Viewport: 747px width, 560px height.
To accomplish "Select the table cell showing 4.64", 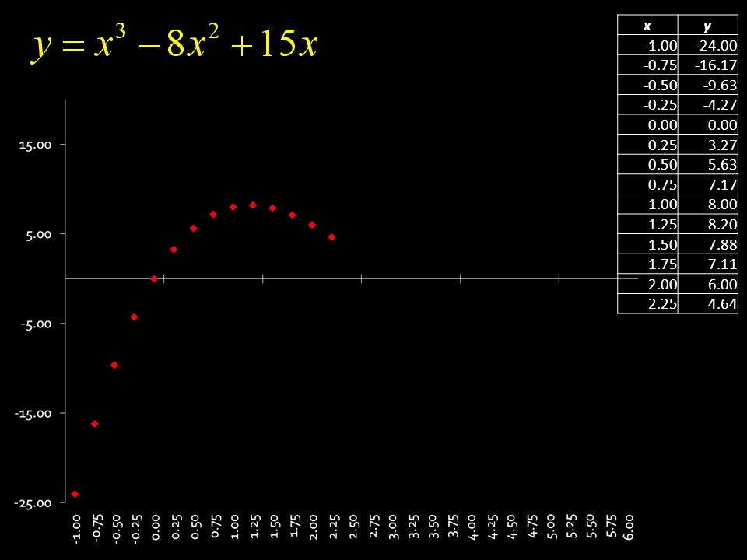I will 707,304.
